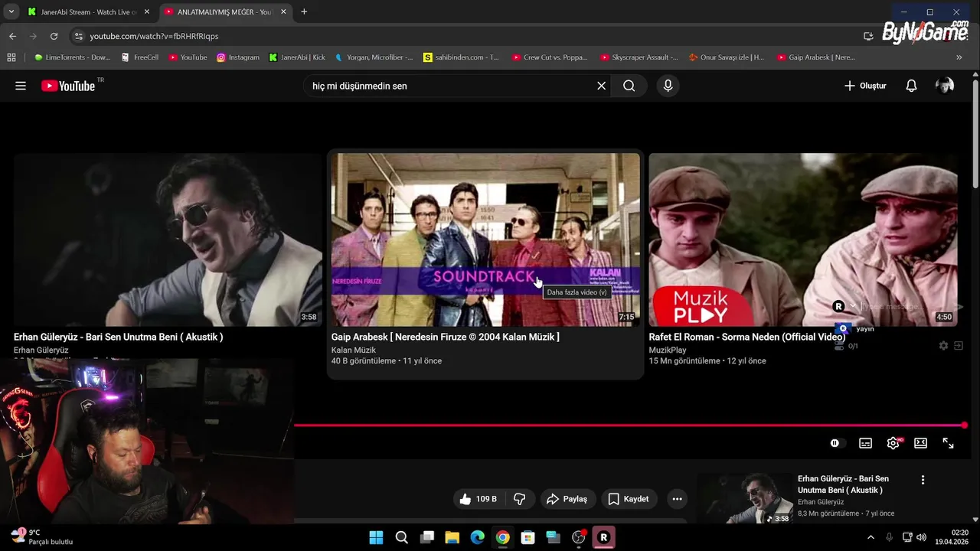The height and width of the screenshot is (551, 980).
Task: Open chat overlay settings gear
Action: coord(943,346)
